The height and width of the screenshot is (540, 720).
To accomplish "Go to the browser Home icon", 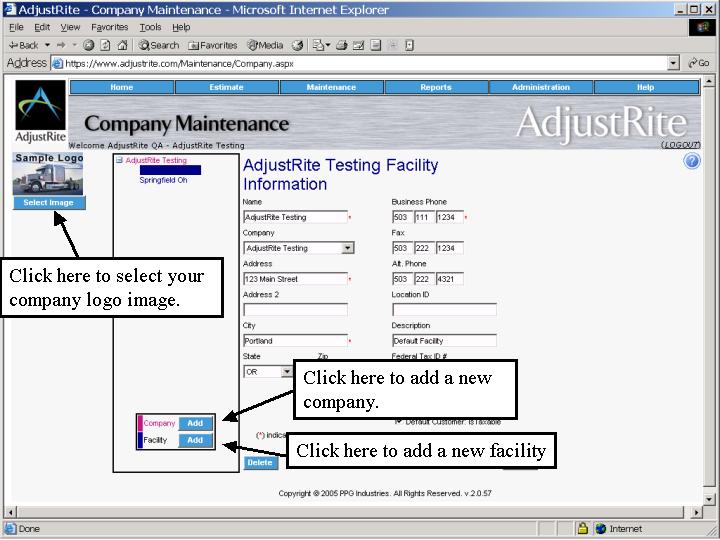I will (122, 45).
